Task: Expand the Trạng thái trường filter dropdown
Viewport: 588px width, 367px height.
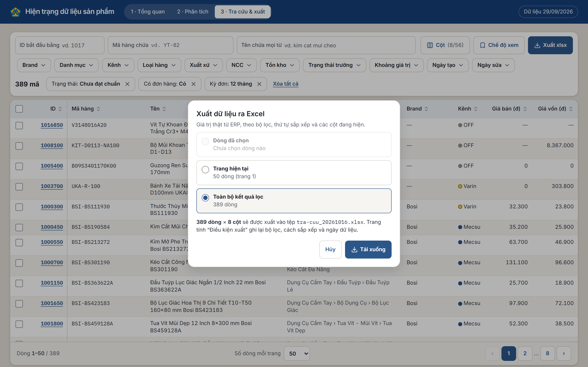Action: [x=334, y=65]
